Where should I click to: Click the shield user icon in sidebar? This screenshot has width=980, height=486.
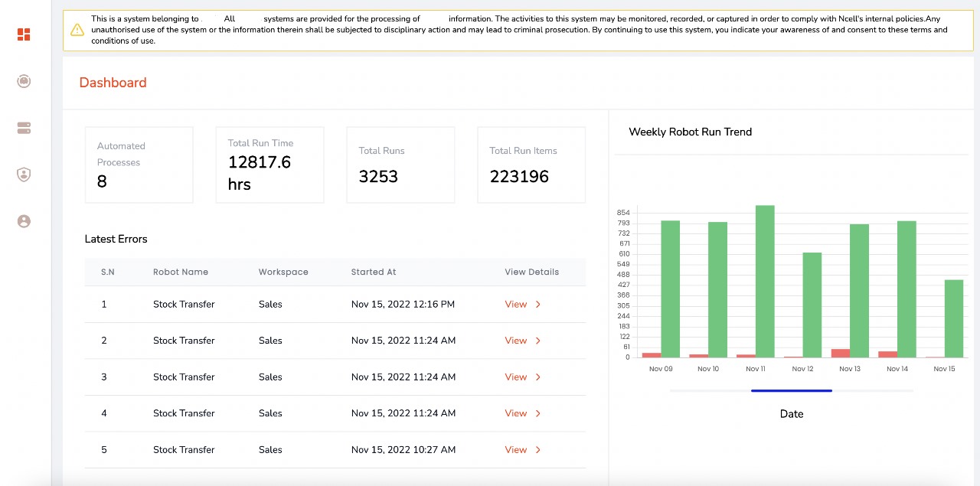[24, 175]
